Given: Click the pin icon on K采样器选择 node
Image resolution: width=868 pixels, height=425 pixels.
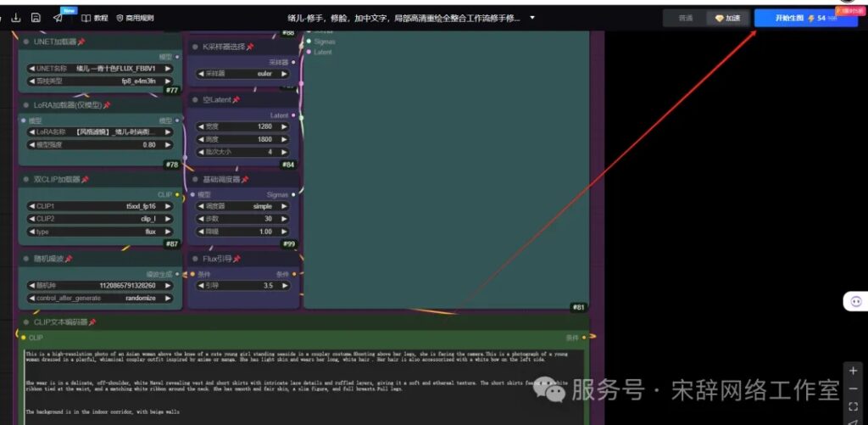Looking at the screenshot, I should coord(250,48).
